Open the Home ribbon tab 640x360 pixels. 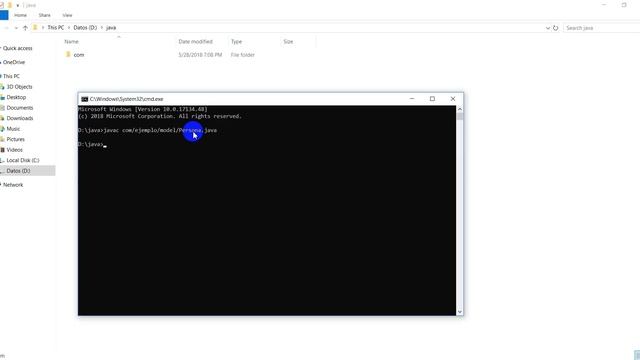point(20,15)
